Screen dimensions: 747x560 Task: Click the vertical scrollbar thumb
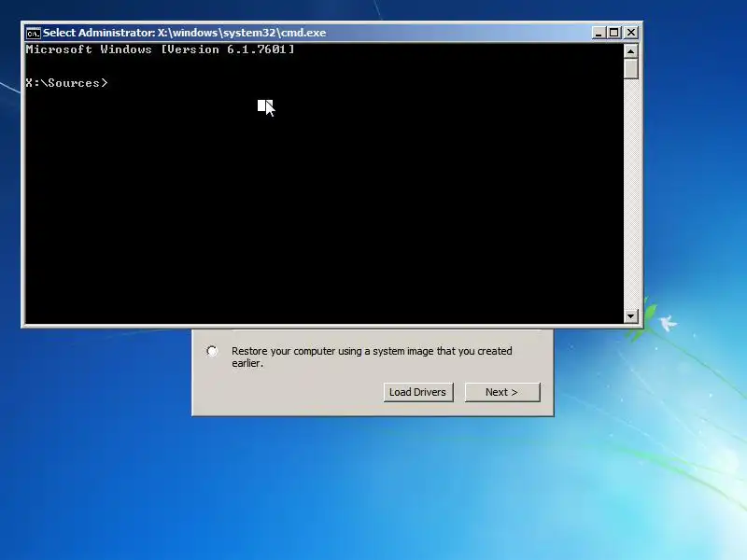[x=631, y=68]
